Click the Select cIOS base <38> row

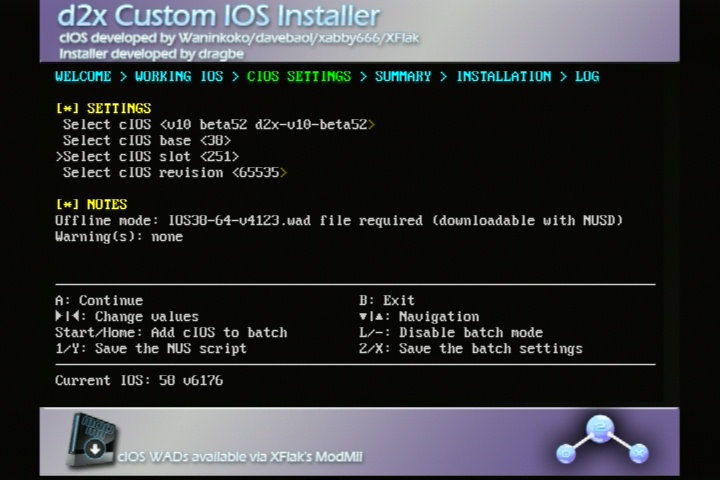click(x=147, y=141)
